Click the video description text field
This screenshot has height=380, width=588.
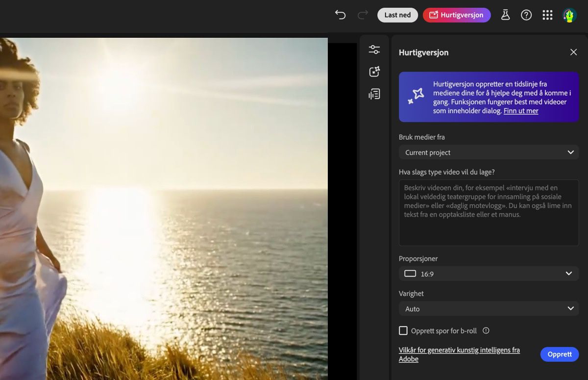click(x=489, y=212)
